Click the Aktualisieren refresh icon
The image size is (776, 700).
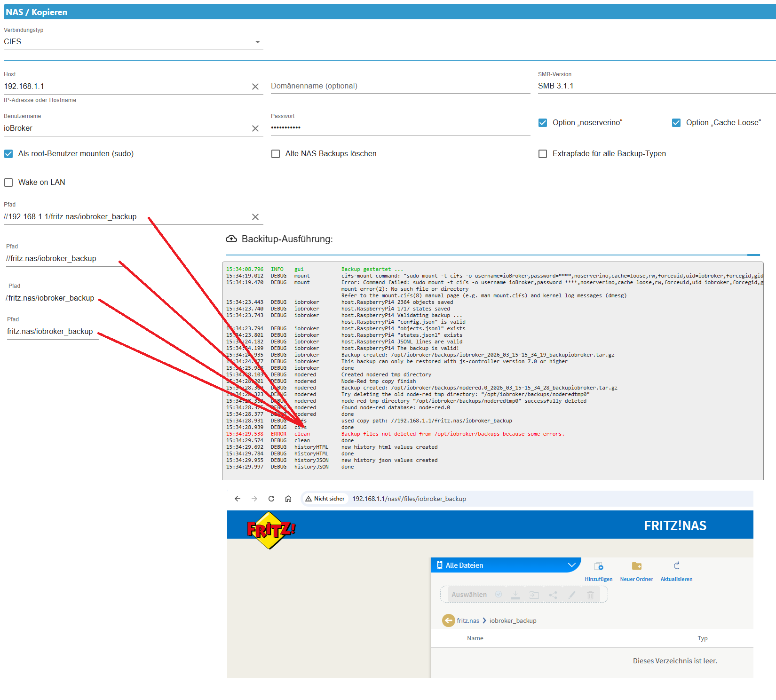[677, 565]
